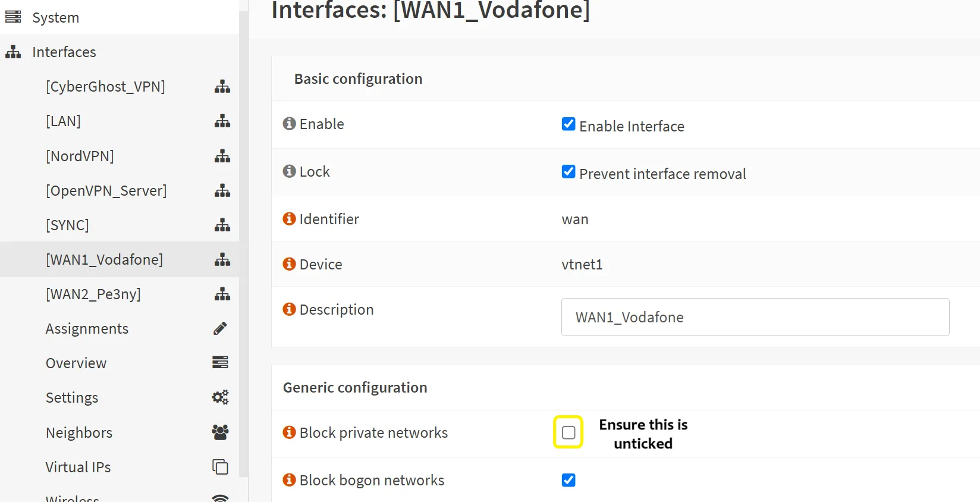
Task: Click the gears icon beside Settings
Action: coord(220,397)
